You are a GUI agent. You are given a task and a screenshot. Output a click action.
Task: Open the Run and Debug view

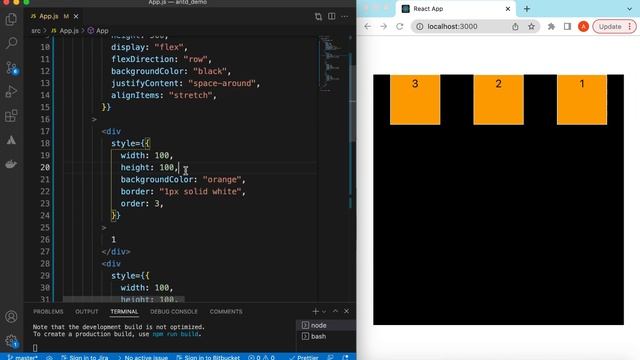11,91
